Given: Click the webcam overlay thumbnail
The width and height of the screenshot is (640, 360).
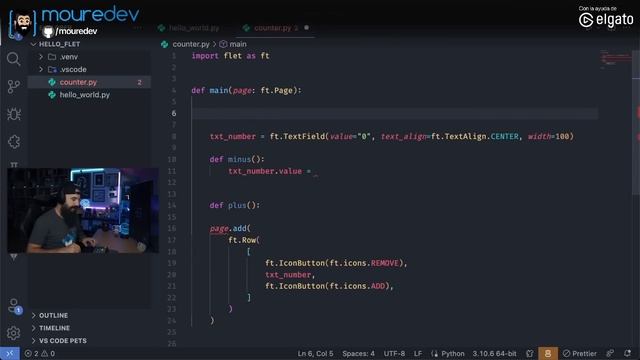Looking at the screenshot, I should pyautogui.click(x=83, y=210).
